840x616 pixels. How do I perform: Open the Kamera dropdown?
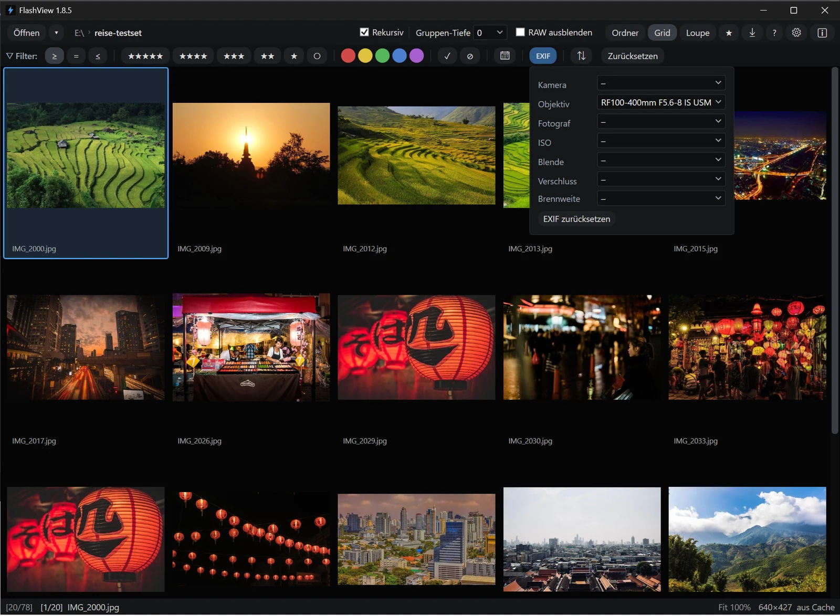(x=661, y=83)
